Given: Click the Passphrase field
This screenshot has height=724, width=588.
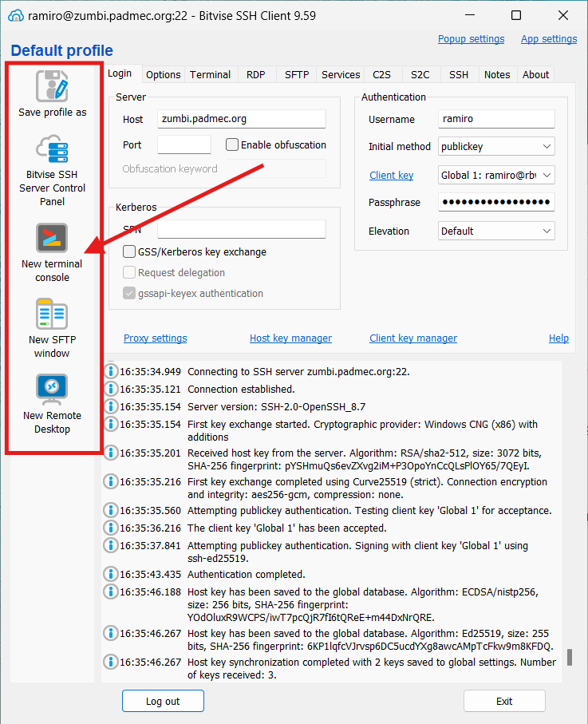Looking at the screenshot, I should [496, 202].
